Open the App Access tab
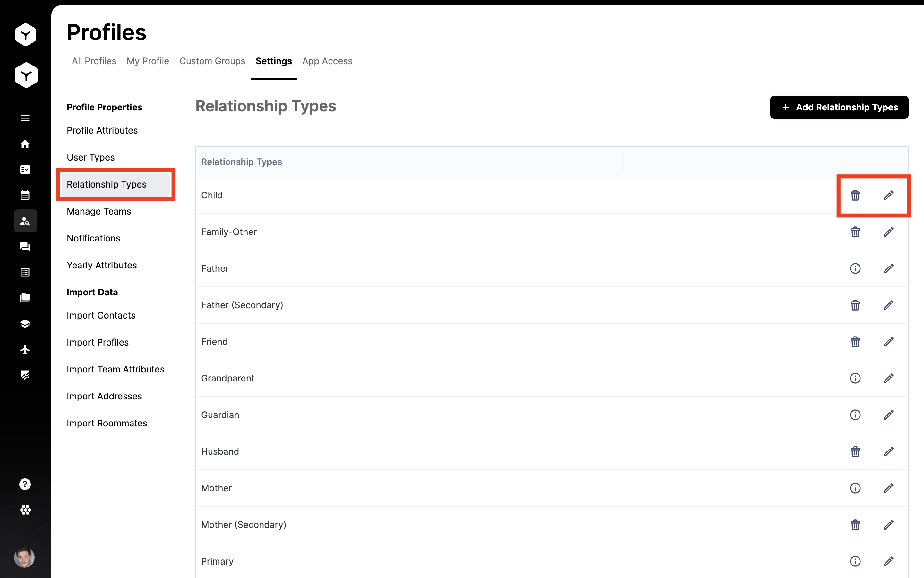 point(327,61)
